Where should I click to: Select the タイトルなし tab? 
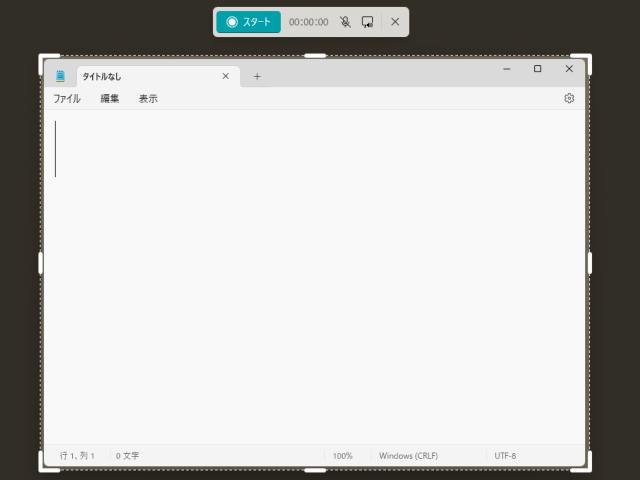click(158, 76)
